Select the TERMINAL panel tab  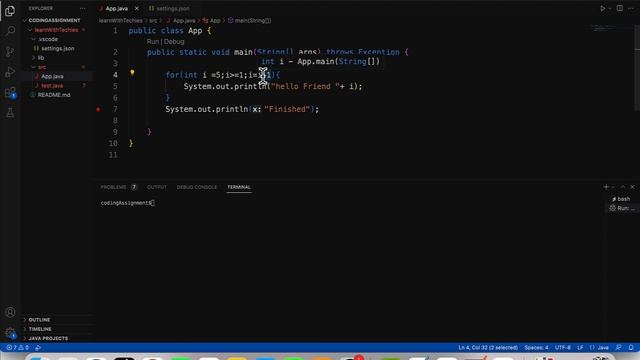click(239, 187)
